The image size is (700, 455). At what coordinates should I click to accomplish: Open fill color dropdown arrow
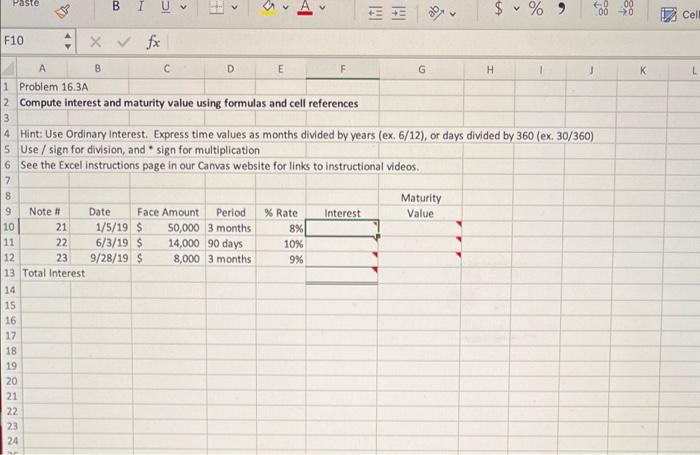click(x=286, y=8)
